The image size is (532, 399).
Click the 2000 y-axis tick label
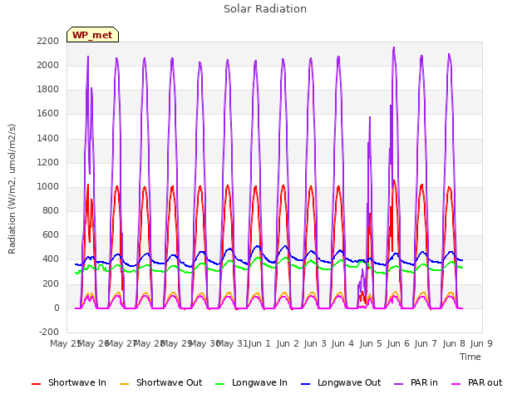click(48, 65)
